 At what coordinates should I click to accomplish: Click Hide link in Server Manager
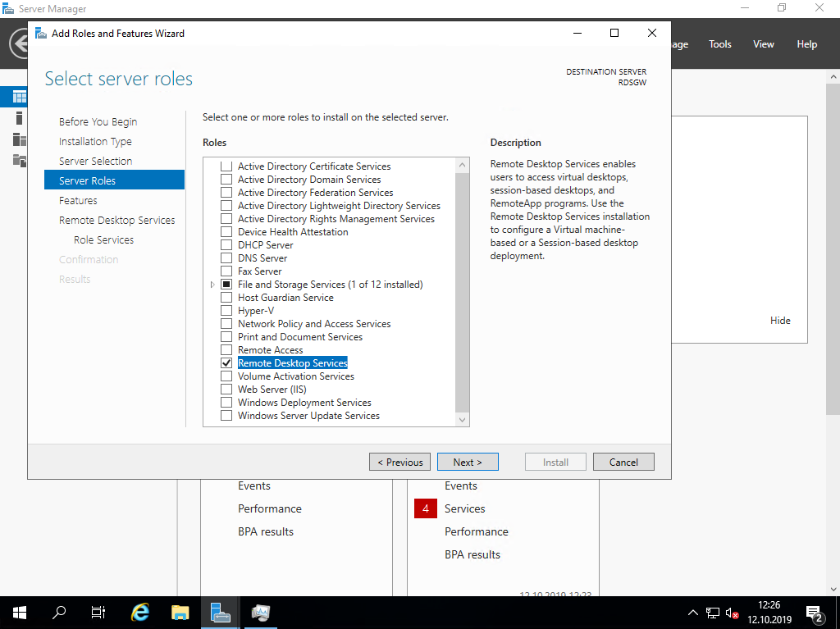(x=780, y=321)
